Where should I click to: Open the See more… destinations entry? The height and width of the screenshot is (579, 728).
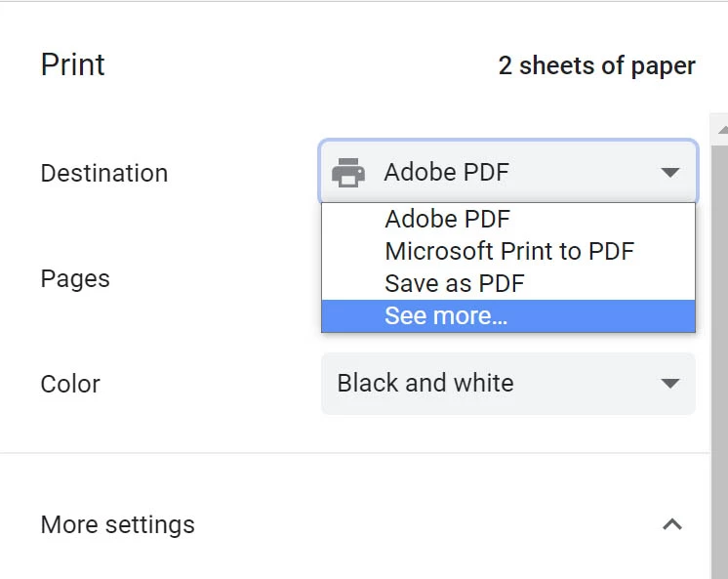445,316
